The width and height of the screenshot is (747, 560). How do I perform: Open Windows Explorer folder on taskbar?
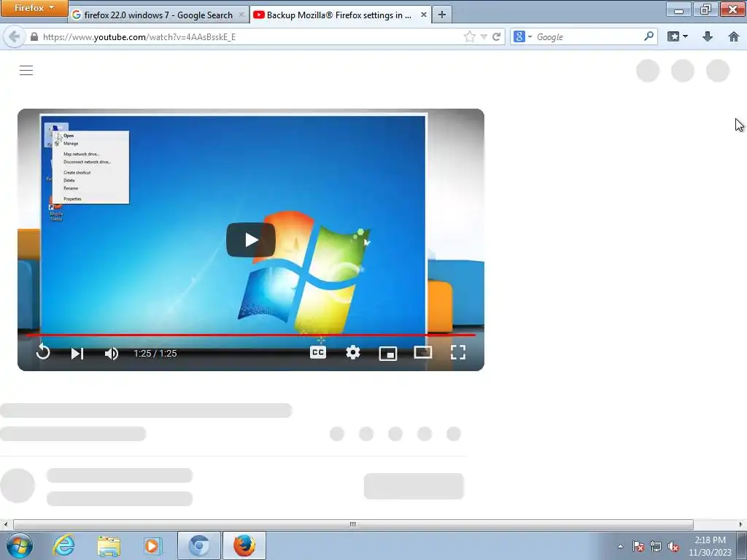[109, 545]
